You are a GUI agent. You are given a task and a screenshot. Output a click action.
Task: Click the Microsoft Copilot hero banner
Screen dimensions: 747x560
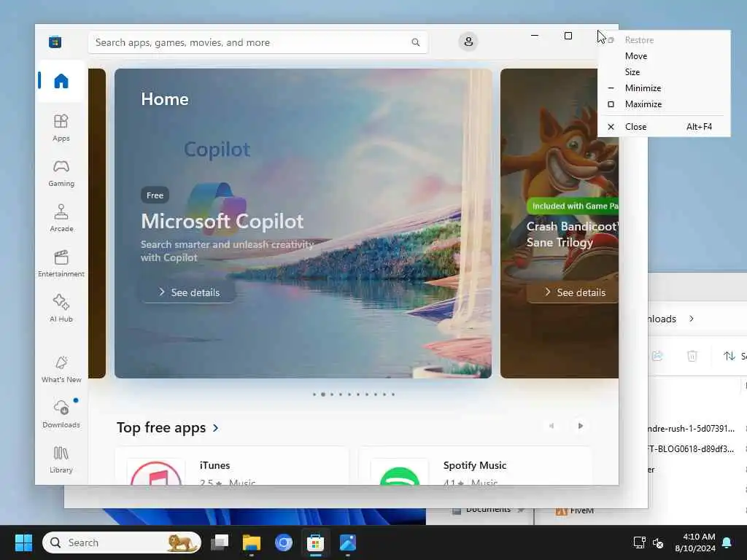[x=303, y=223]
